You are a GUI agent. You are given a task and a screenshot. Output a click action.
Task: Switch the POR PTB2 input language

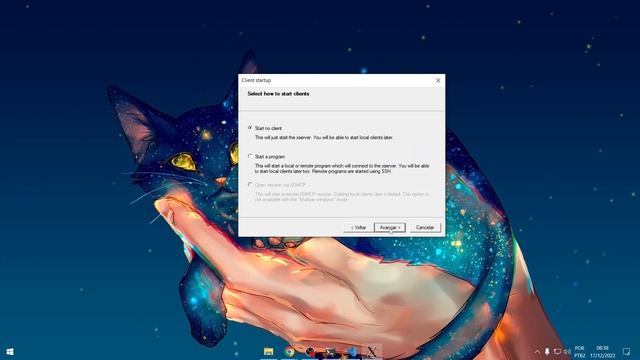pos(580,352)
